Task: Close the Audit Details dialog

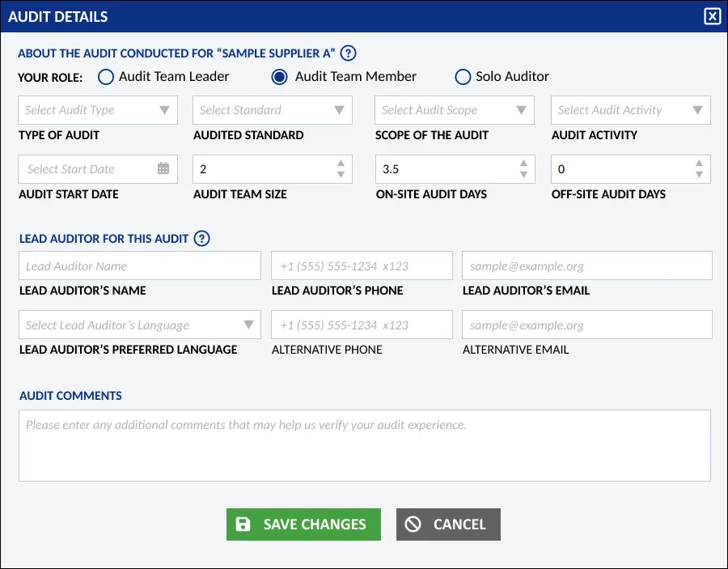Action: tap(712, 16)
